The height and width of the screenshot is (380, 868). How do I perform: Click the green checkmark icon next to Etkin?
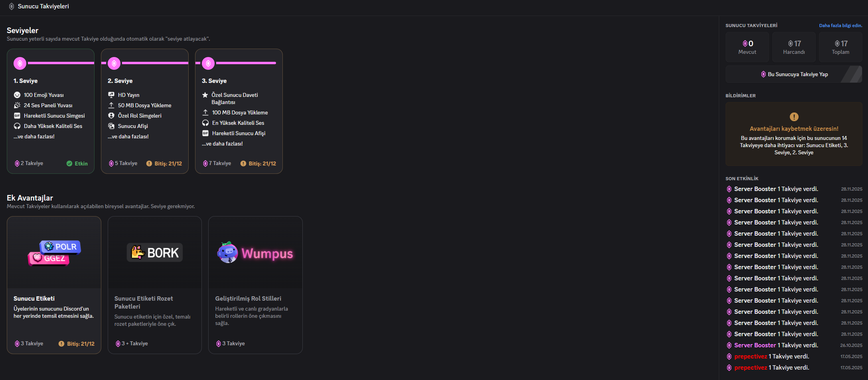pos(69,163)
